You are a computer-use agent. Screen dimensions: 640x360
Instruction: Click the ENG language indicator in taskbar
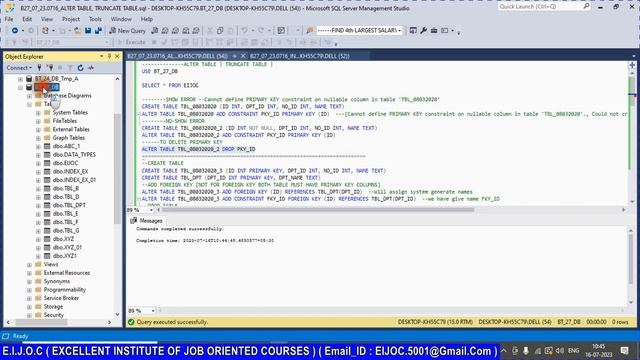573,351
